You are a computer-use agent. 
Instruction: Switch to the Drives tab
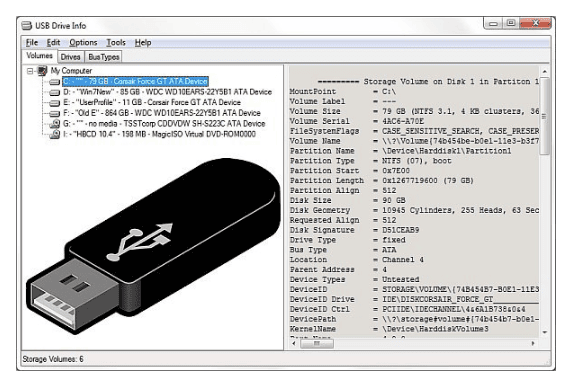[70, 57]
